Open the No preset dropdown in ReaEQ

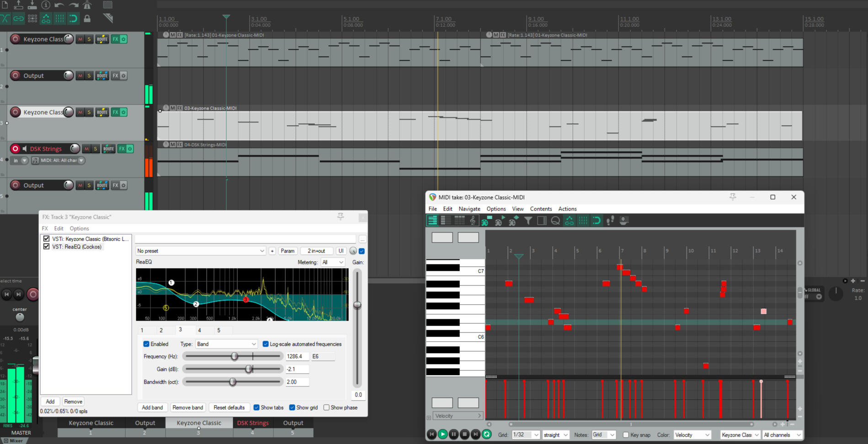200,251
